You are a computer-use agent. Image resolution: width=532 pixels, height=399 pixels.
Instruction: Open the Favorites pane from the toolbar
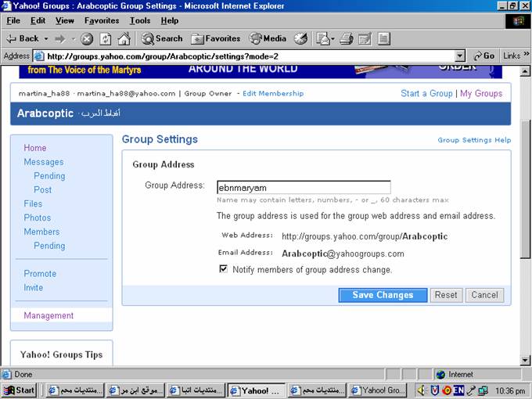point(216,38)
